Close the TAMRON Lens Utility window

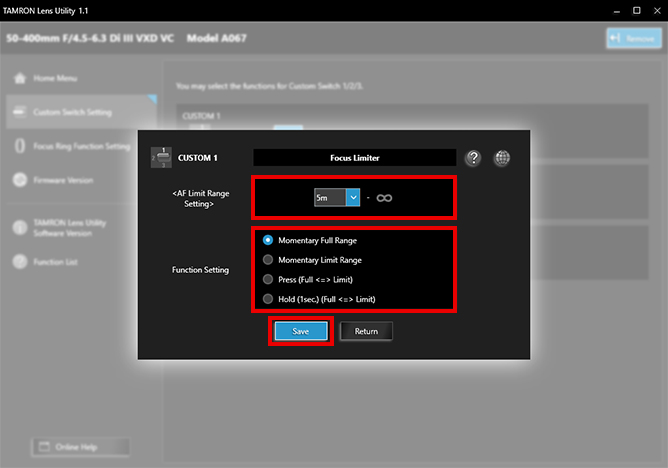tap(657, 11)
